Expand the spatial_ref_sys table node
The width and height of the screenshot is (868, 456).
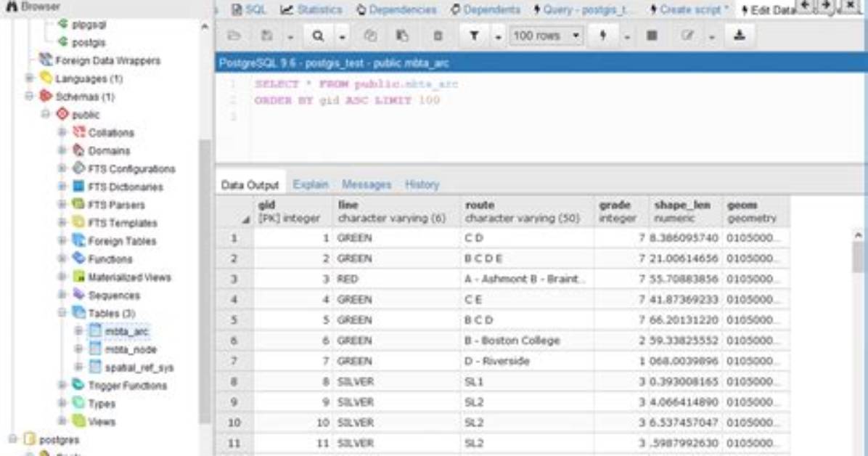(x=79, y=367)
